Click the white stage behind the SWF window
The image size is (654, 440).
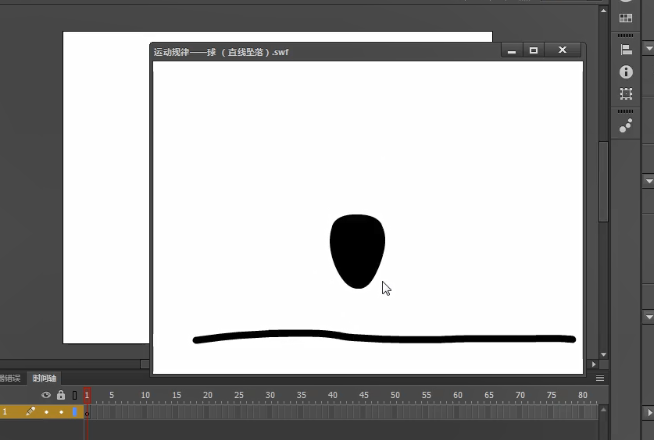pos(106,188)
